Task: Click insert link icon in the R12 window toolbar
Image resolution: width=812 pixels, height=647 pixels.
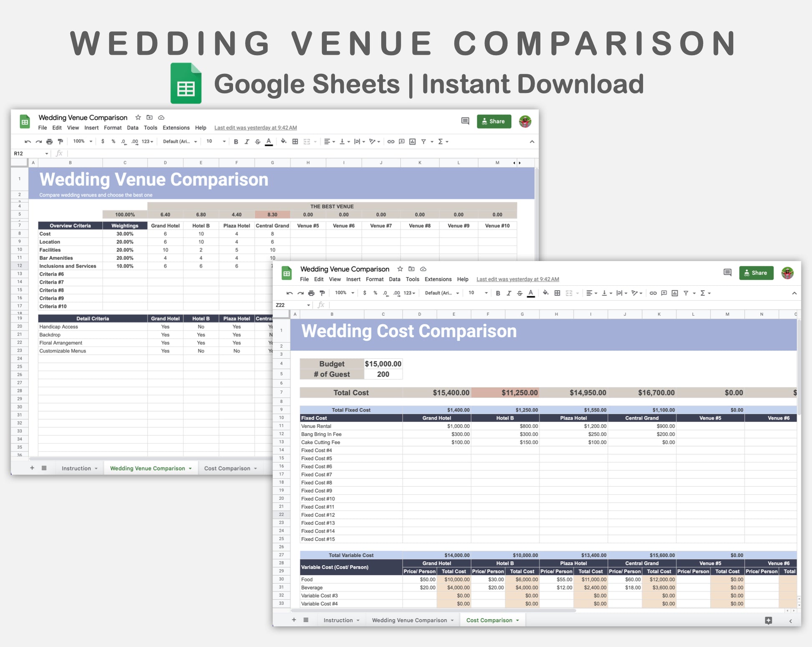Action: pos(391,142)
